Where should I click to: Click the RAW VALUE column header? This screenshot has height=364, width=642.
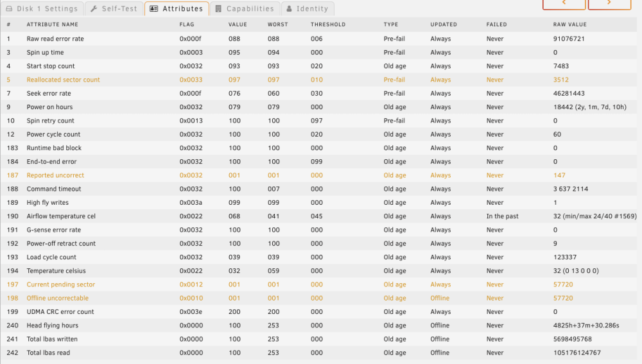tap(569, 24)
